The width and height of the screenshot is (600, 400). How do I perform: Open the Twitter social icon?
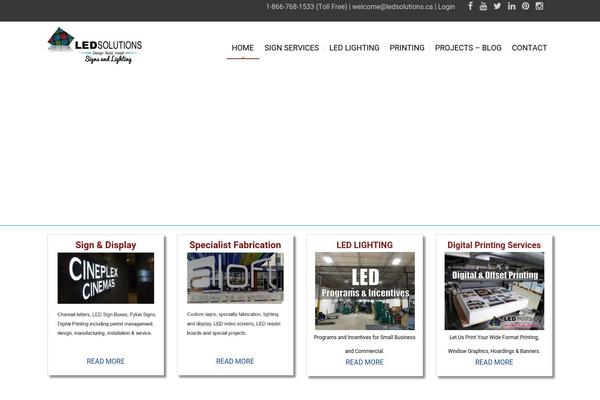(x=497, y=6)
